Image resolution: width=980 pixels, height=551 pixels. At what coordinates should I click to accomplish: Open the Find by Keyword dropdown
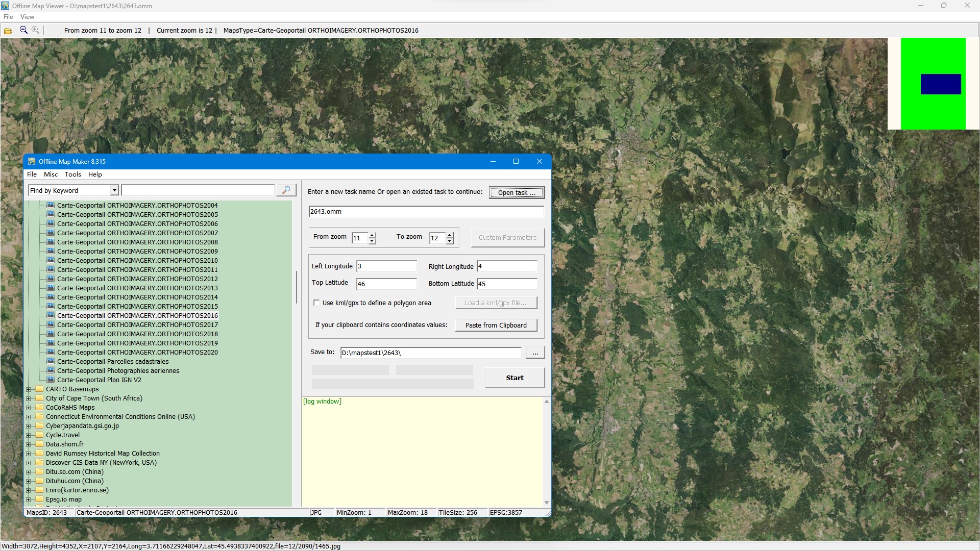point(114,190)
